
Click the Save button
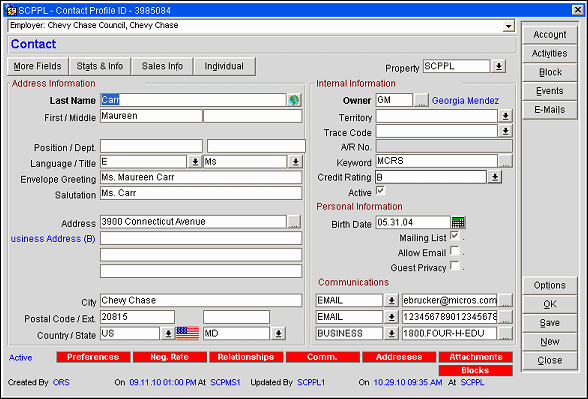point(549,323)
